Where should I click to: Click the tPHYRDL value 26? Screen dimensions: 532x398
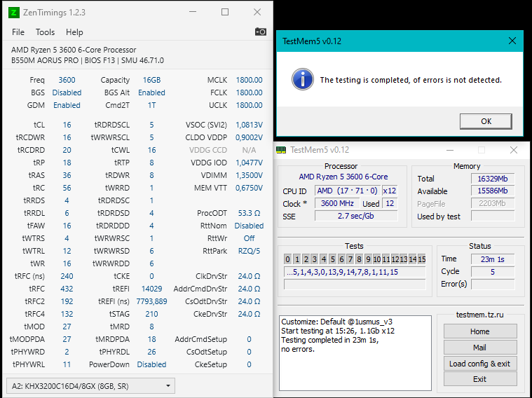(151, 352)
